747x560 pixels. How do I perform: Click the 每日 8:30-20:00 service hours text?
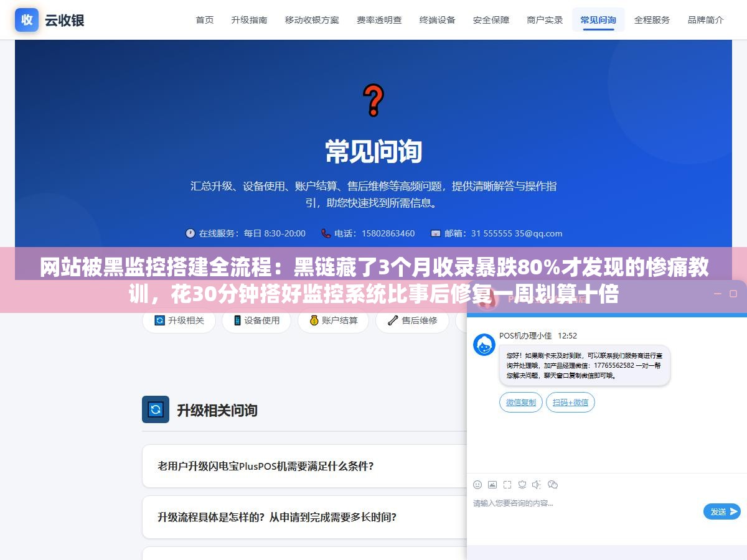click(x=275, y=233)
